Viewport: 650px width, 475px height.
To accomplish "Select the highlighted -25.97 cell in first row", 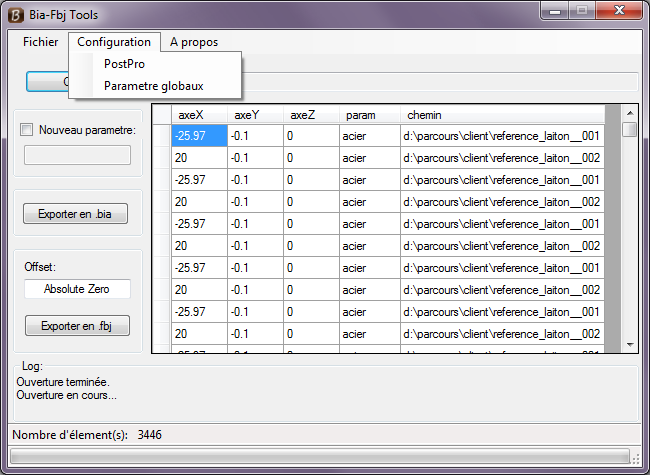I will (199, 136).
